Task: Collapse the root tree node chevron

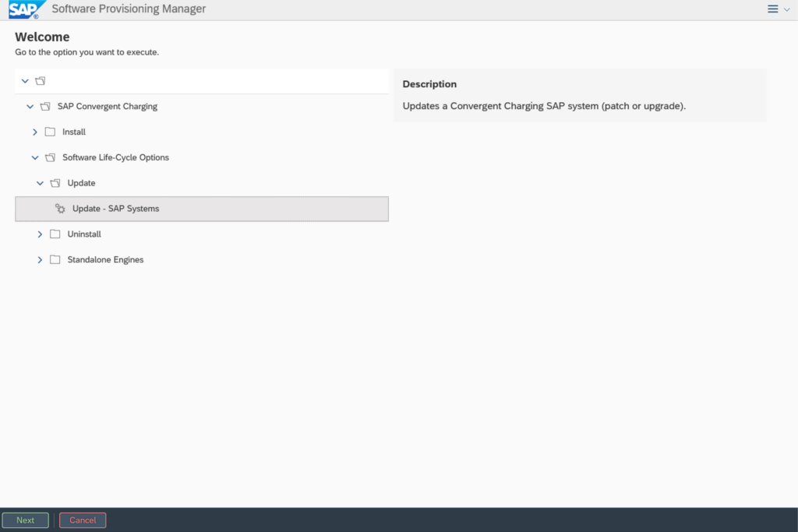Action: tap(25, 81)
